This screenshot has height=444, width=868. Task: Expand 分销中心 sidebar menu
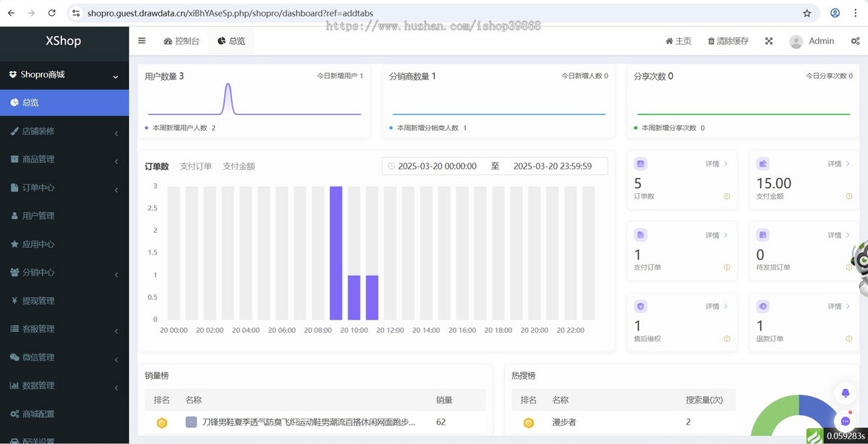[x=64, y=273]
